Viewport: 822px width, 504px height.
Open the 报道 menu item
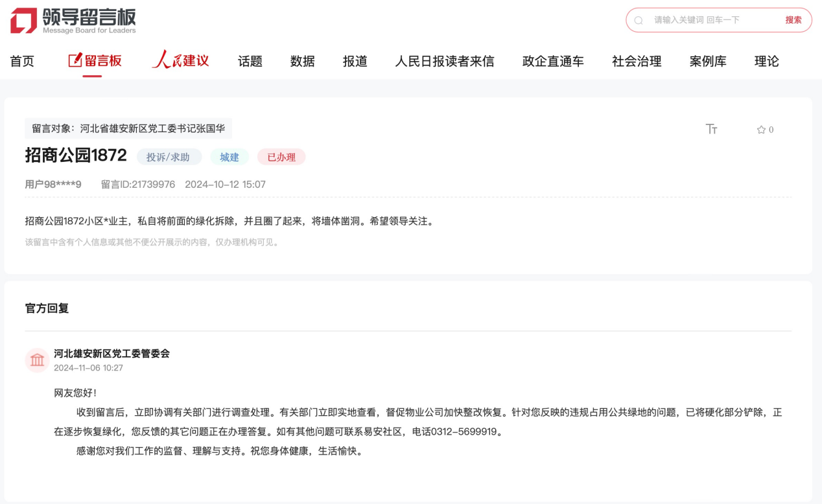(x=355, y=62)
